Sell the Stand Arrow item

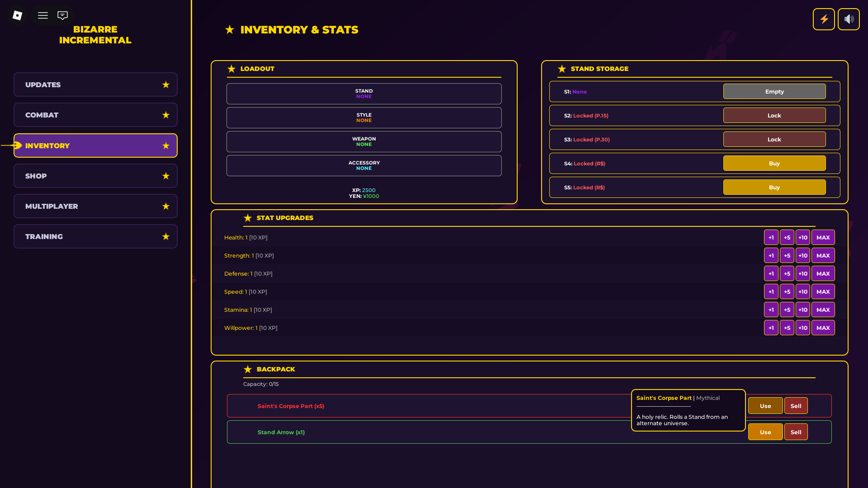pyautogui.click(x=796, y=432)
